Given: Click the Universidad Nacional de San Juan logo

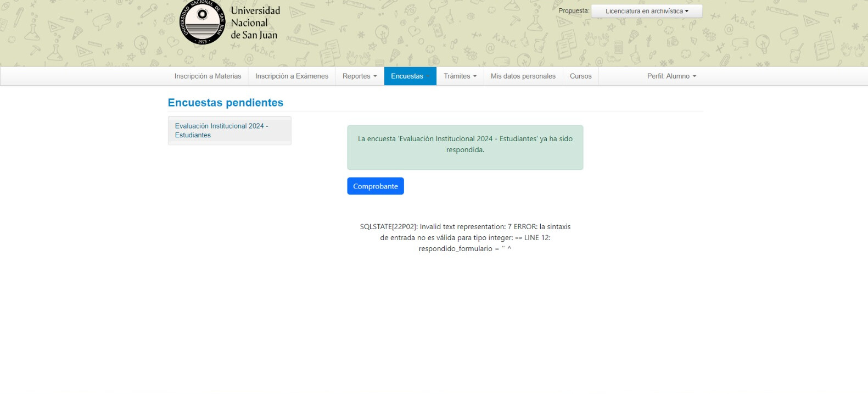Looking at the screenshot, I should [203, 23].
